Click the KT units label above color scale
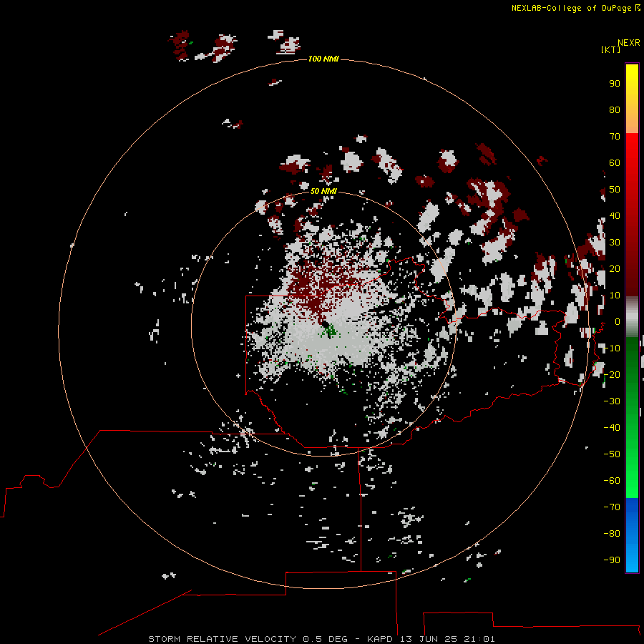Image resolution: width=644 pixels, height=644 pixels. pos(611,49)
